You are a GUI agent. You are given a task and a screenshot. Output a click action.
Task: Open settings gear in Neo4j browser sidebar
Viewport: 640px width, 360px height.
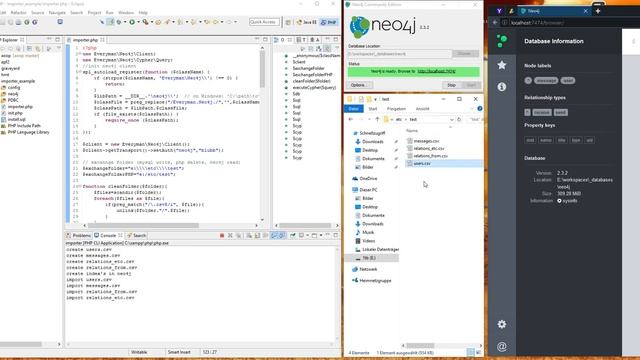pyautogui.click(x=502, y=324)
